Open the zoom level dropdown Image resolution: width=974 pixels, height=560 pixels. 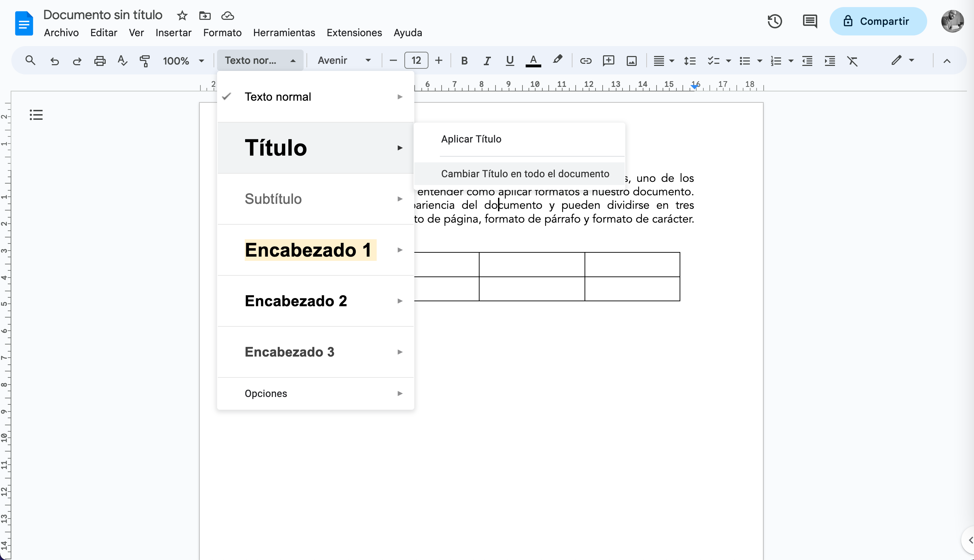pos(184,60)
